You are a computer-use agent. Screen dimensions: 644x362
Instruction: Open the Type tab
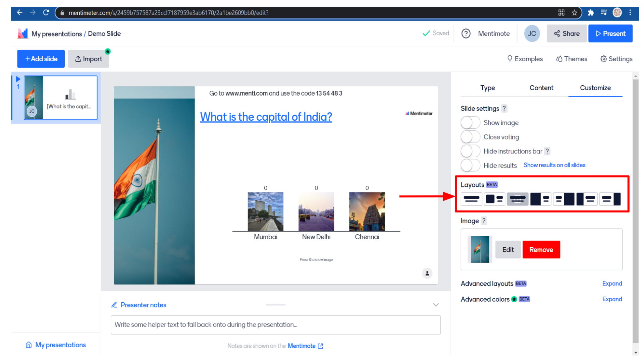click(487, 88)
